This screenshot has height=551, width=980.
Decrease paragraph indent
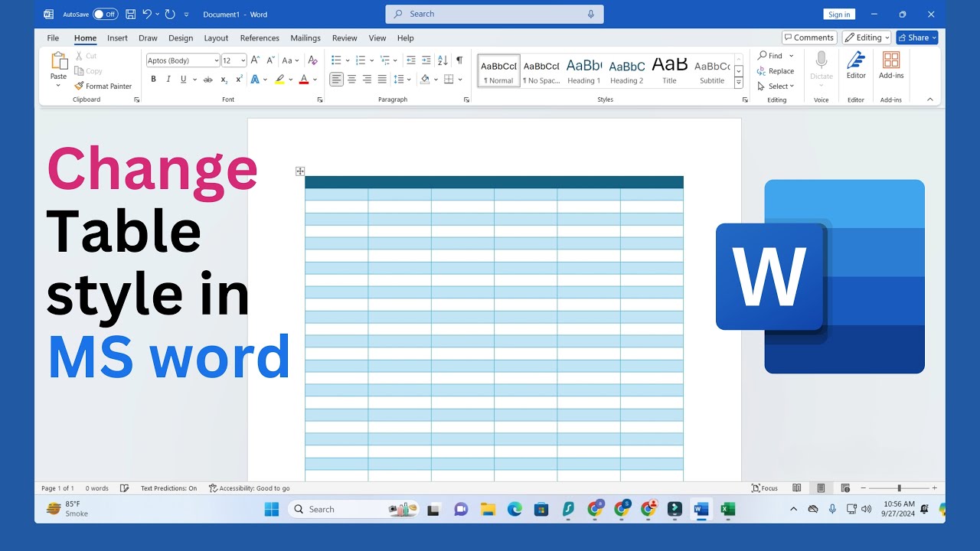tap(411, 60)
